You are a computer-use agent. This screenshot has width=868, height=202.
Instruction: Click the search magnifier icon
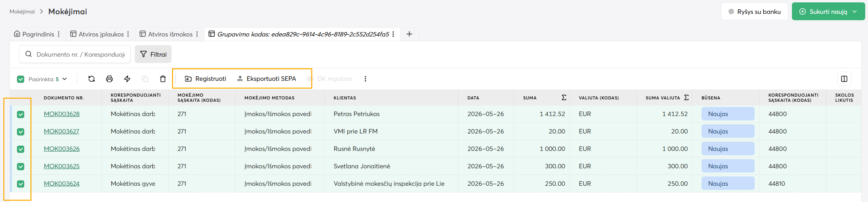[29, 54]
